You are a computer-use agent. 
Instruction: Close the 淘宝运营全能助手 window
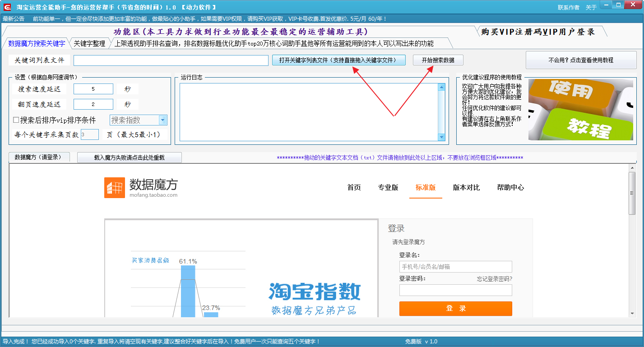tap(632, 5)
